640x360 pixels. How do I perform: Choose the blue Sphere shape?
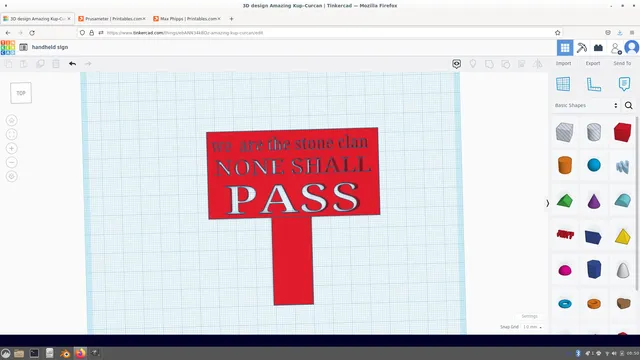pyautogui.click(x=594, y=165)
